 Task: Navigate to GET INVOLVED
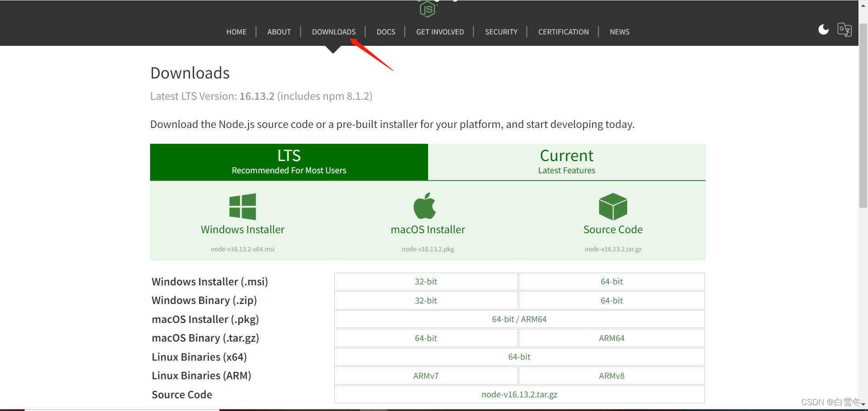click(x=440, y=32)
